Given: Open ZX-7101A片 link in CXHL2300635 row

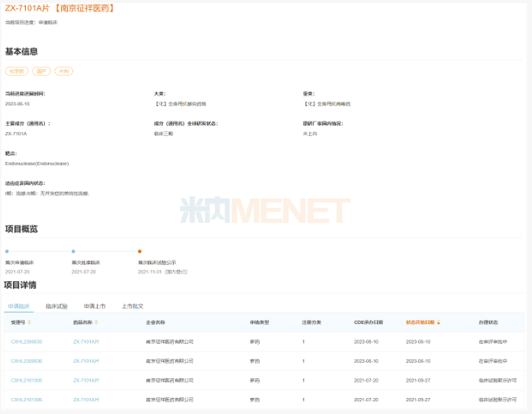Looking at the screenshot, I should (x=86, y=341).
